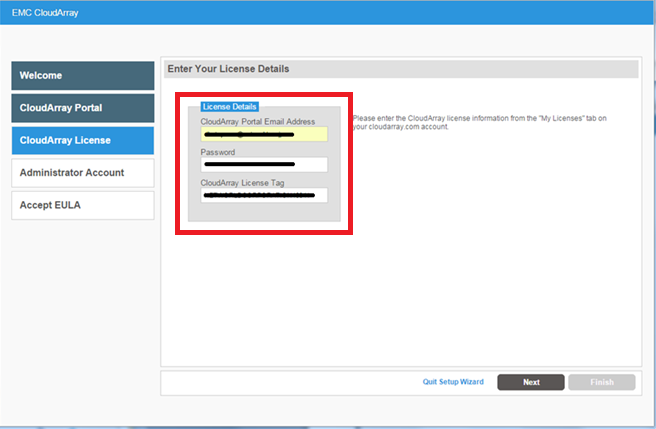This screenshot has width=656, height=429.
Task: Switch to the Accept EULA step
Action: coord(83,206)
